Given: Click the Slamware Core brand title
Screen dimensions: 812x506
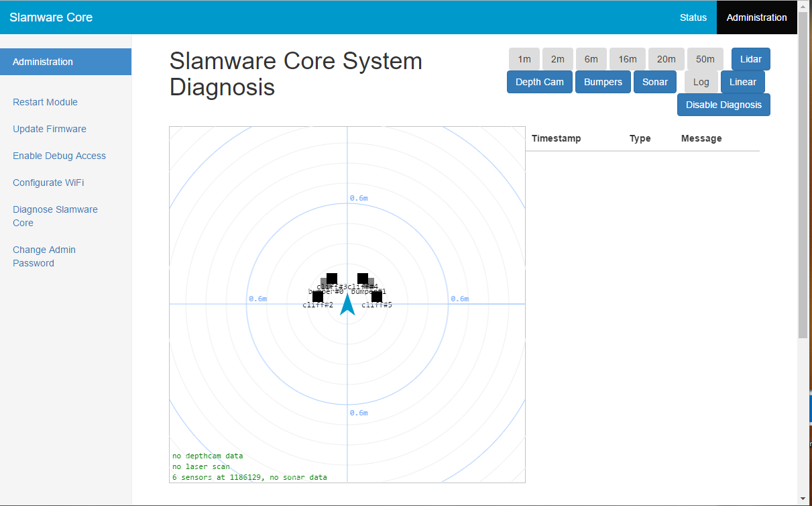Looking at the screenshot, I should 51,17.
